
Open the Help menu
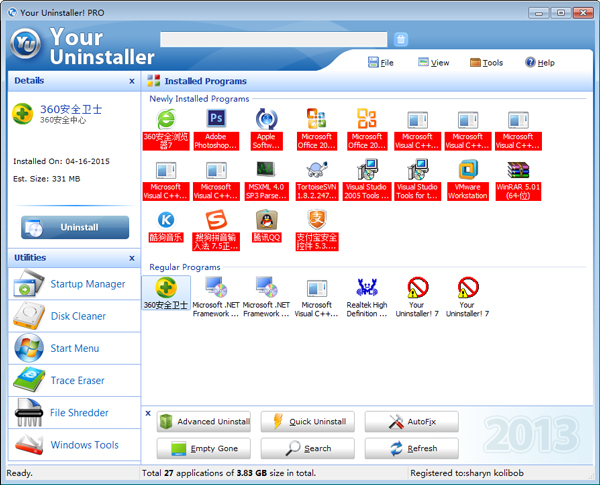540,62
